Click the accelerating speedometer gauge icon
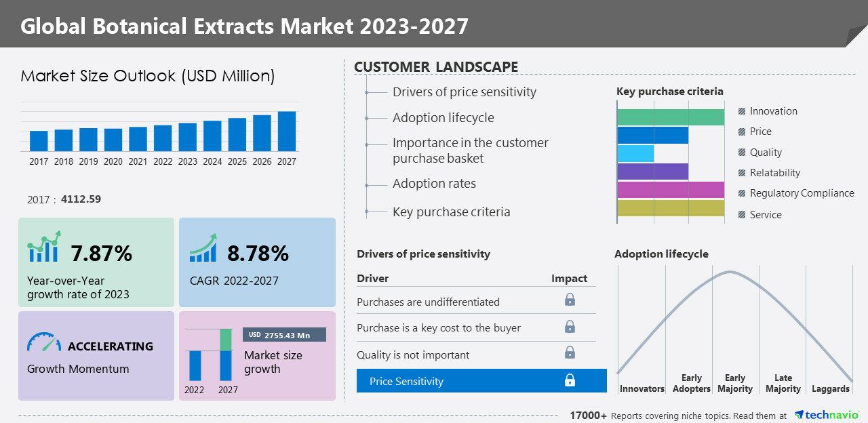 pos(44,342)
